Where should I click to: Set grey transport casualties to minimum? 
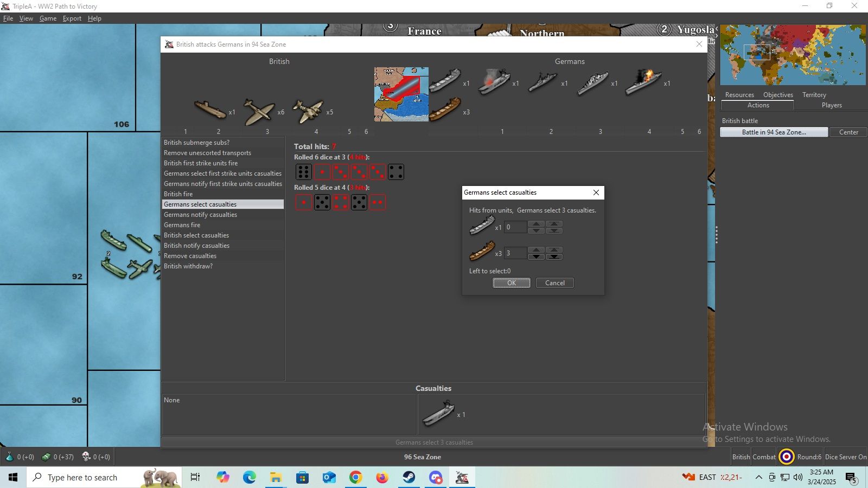(554, 230)
